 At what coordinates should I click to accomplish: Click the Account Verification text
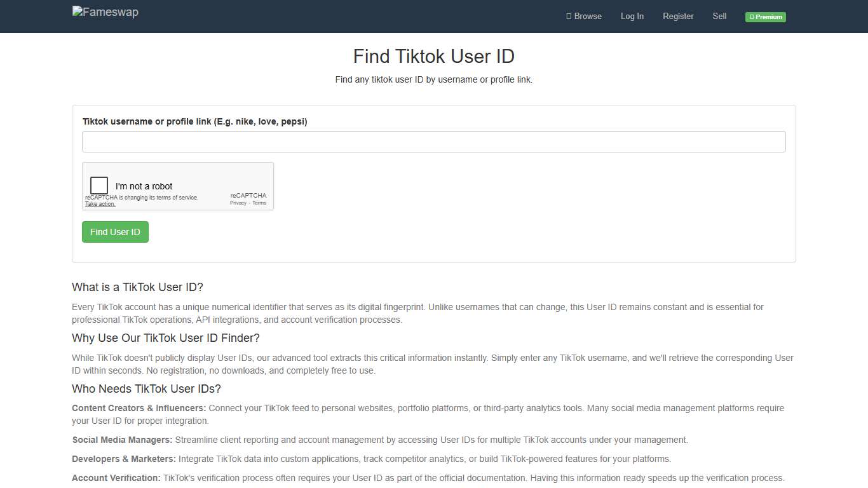116,478
